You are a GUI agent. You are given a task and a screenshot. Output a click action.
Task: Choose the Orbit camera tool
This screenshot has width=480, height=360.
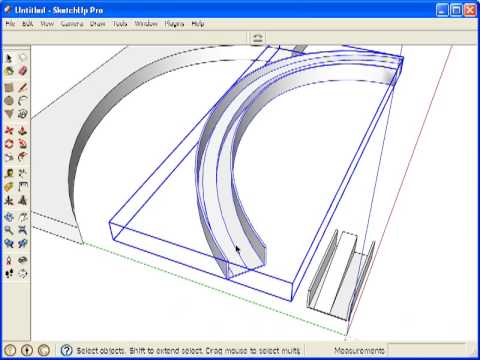point(9,217)
